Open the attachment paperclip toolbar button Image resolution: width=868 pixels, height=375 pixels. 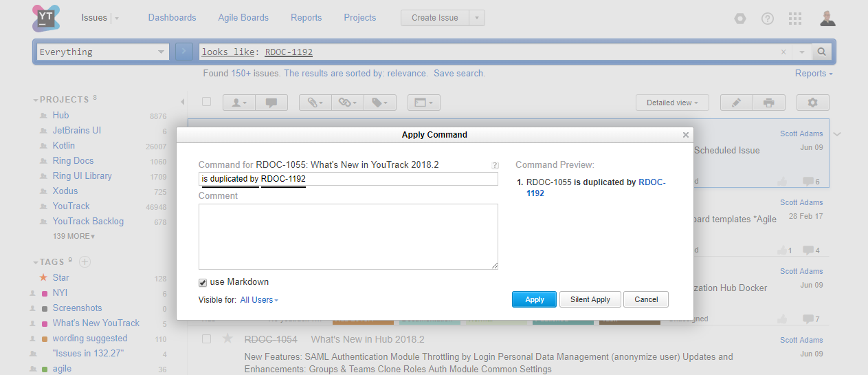315,103
